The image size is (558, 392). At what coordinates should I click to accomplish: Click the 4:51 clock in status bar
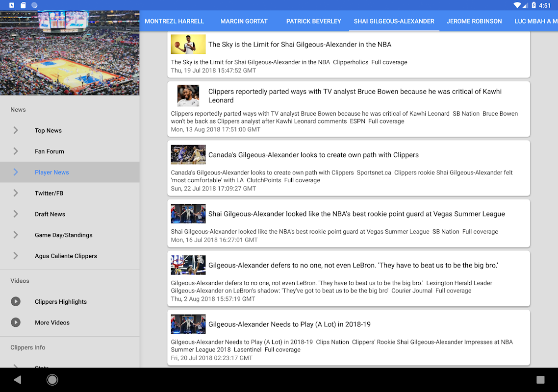coord(544,5)
